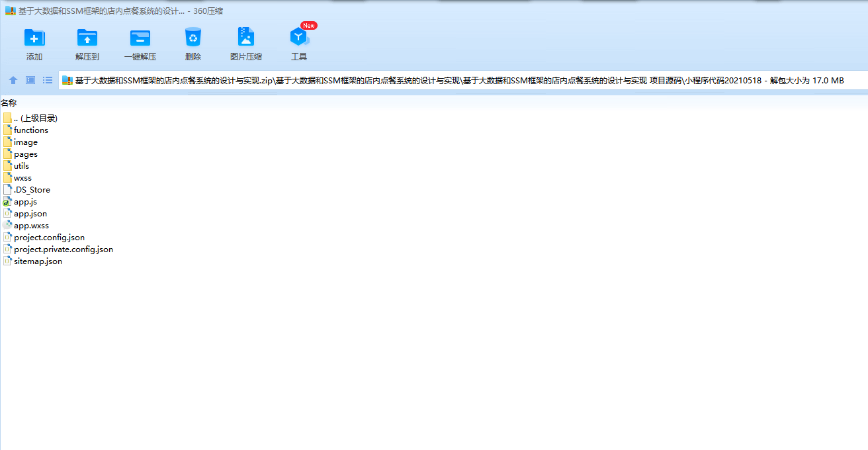
Task: Select the project.private.config.json file
Action: click(x=58, y=249)
